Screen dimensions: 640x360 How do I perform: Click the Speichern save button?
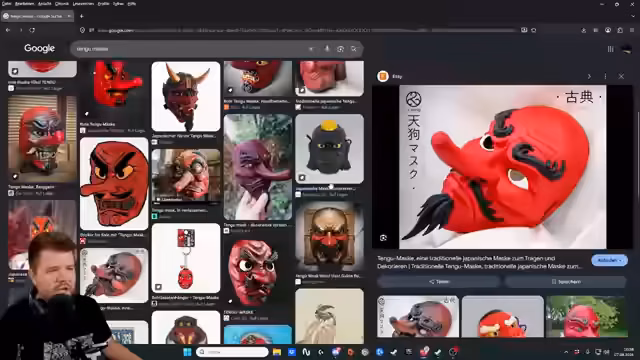(566, 282)
